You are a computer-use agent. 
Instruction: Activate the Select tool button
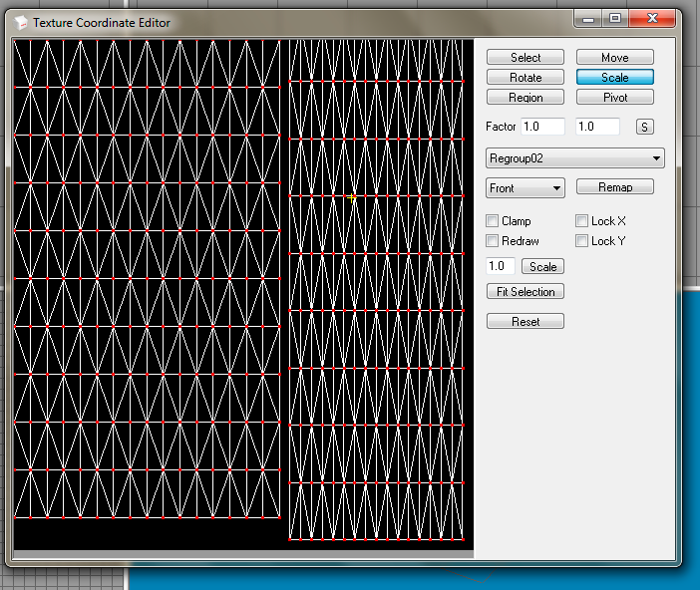pyautogui.click(x=525, y=57)
